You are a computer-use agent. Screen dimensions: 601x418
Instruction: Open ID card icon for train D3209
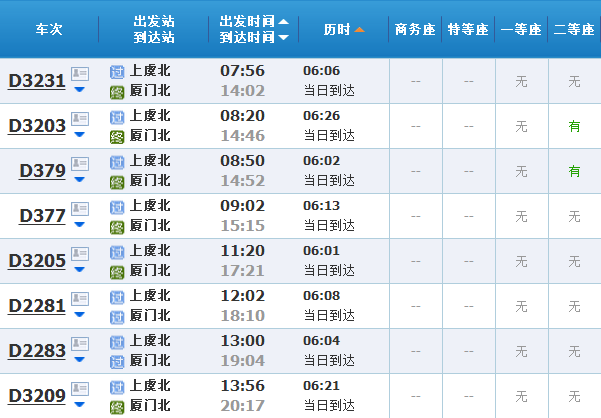[80, 389]
